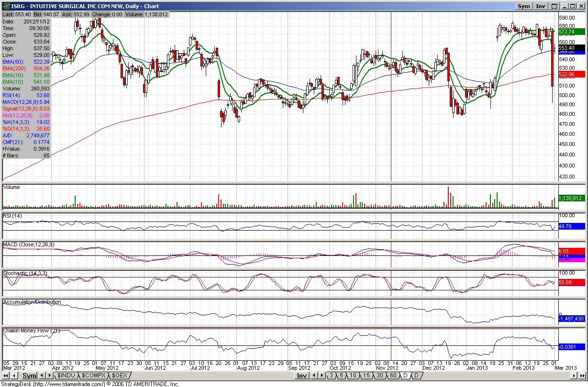The width and height of the screenshot is (588, 387).
Task: Maximize the chart window
Action: coord(572,6)
